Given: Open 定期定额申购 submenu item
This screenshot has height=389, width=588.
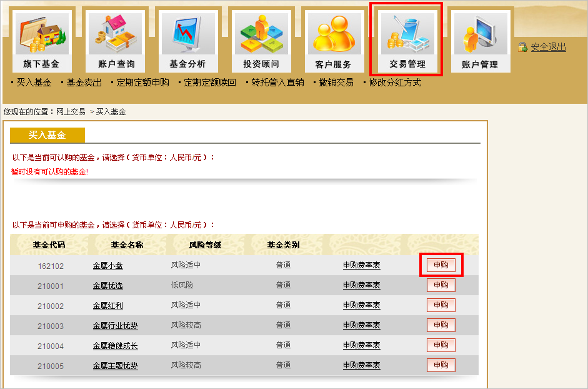Looking at the screenshot, I should 142,83.
